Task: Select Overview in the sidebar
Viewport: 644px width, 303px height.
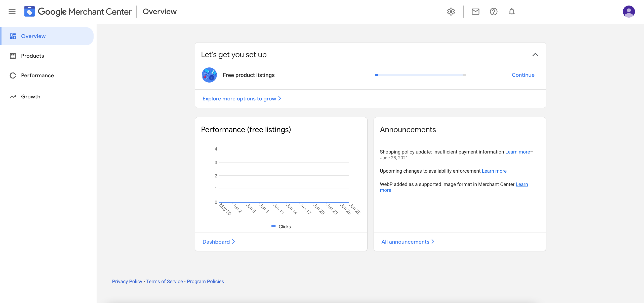Action: pos(33,36)
